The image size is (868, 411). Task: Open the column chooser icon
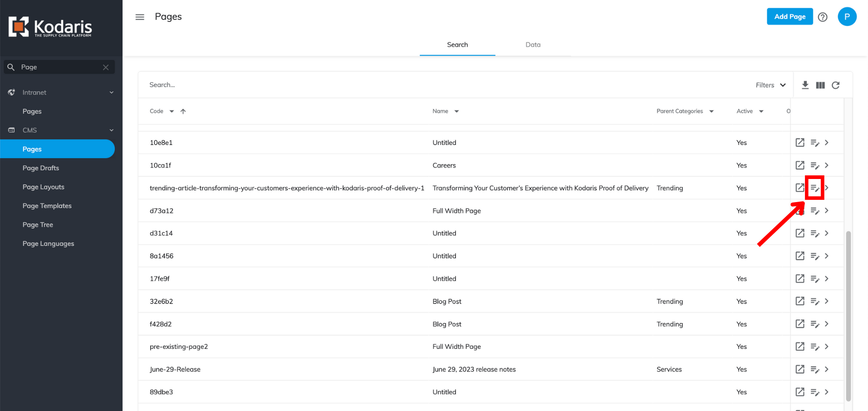(820, 85)
